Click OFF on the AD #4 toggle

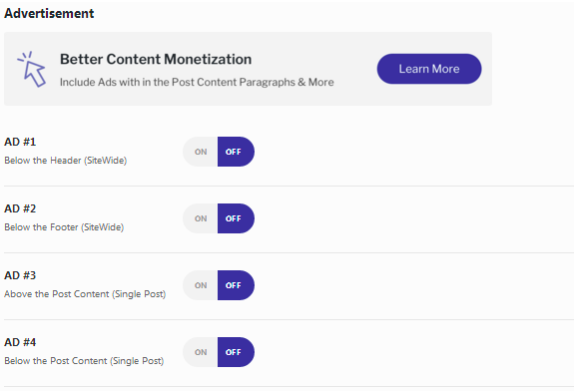[x=236, y=352]
